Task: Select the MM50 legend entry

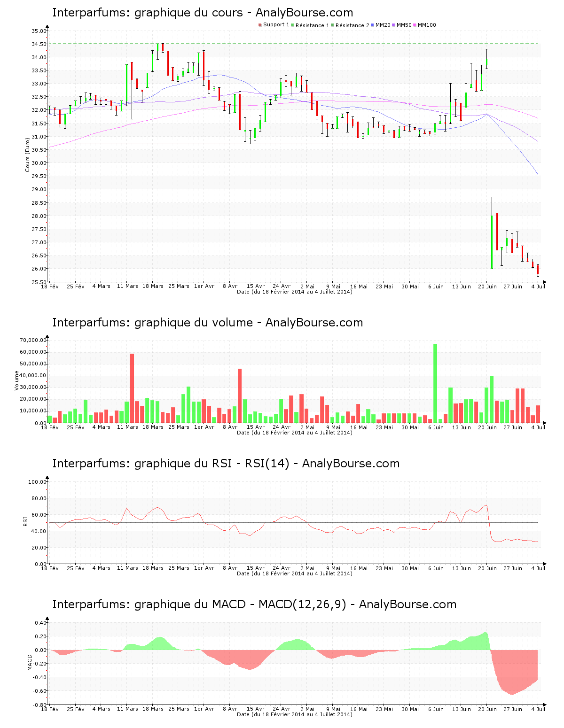Action: tap(402, 25)
